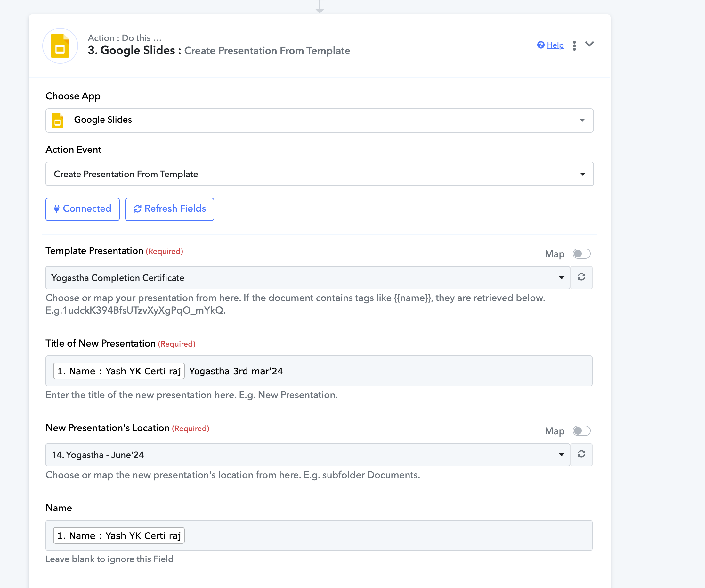Click the Google Slides app icon in header
This screenshot has height=588, width=705.
tap(60, 46)
